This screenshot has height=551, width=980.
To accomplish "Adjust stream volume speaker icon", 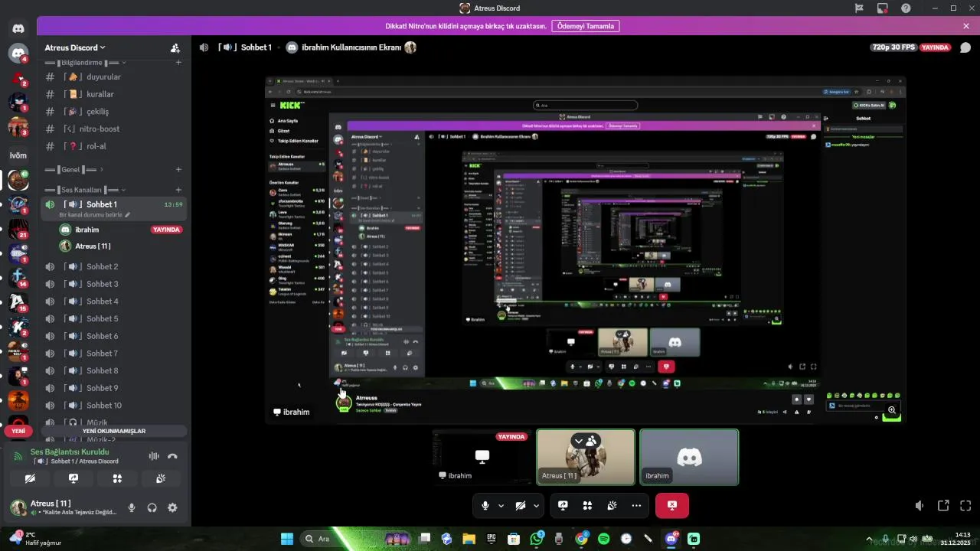I will tap(920, 506).
